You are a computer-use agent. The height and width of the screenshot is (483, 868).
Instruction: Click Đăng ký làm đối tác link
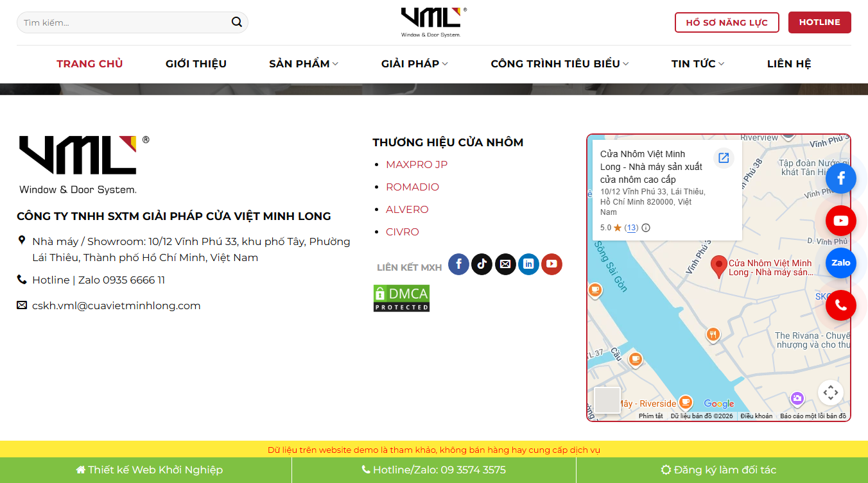click(x=719, y=470)
